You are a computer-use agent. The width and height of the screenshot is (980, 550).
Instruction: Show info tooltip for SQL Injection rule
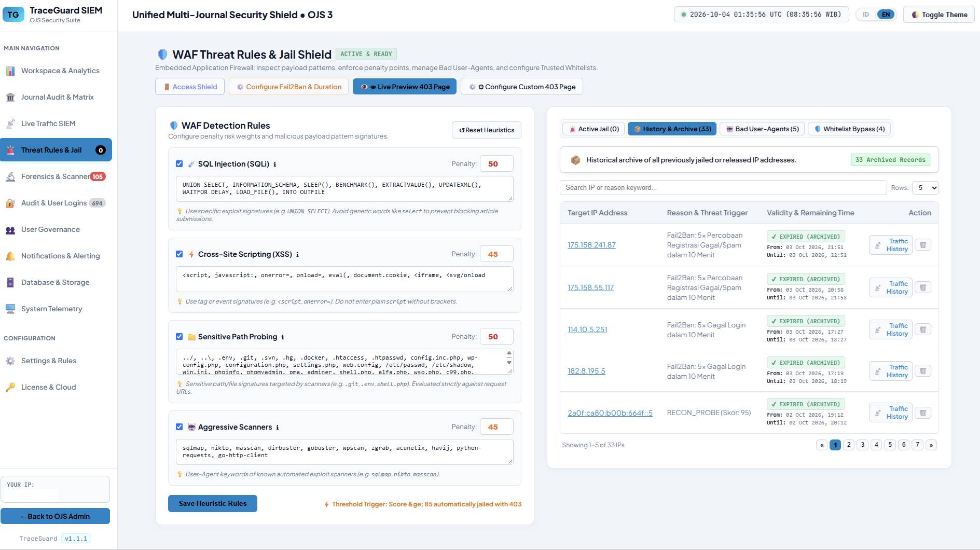point(275,164)
